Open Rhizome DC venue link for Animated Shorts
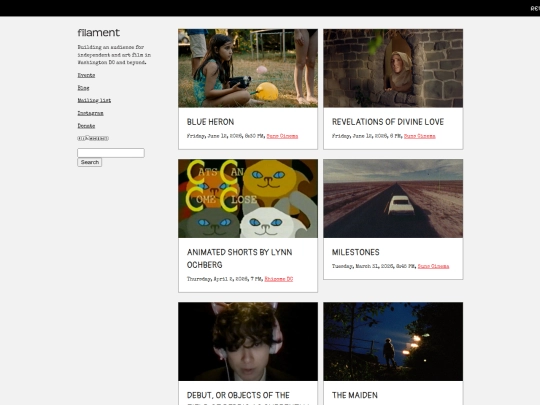 point(279,279)
